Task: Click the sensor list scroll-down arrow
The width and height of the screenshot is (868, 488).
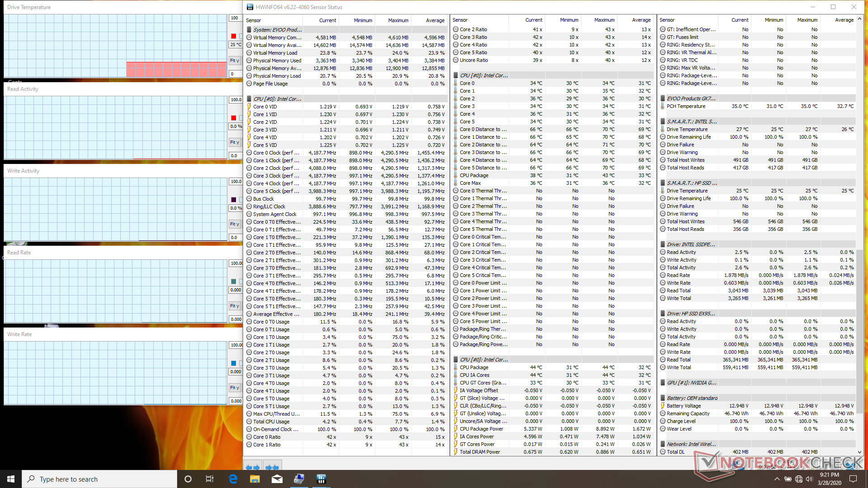Action: point(859,452)
